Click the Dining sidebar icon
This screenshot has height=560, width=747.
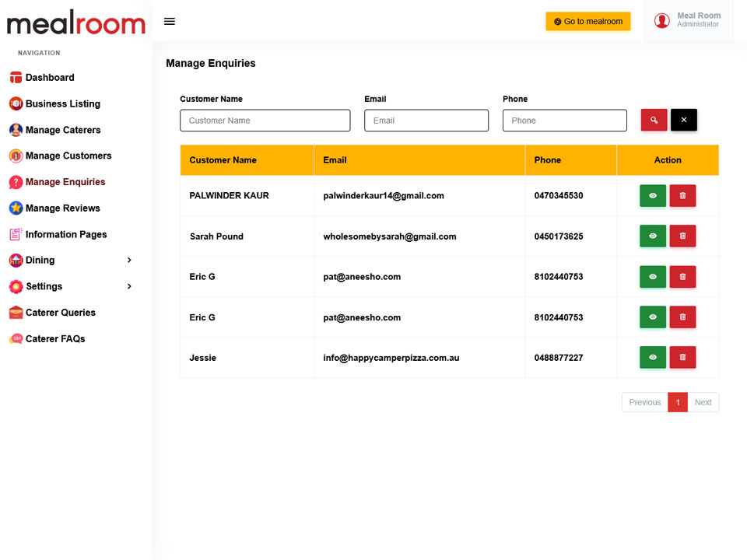(16, 260)
